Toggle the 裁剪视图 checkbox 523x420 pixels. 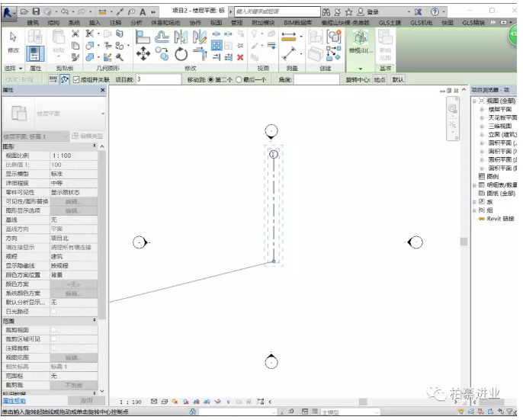tap(53, 330)
